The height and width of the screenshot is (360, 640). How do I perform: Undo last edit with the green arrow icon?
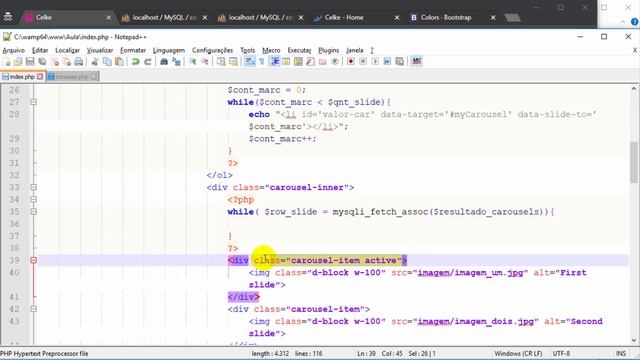click(x=136, y=61)
